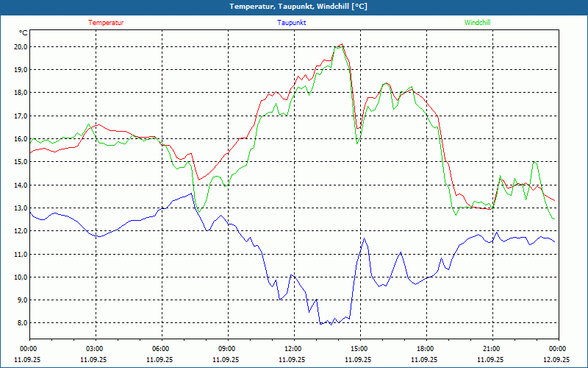The width and height of the screenshot is (588, 368).
Task: Click the 09:00 time axis marker
Action: tap(227, 349)
